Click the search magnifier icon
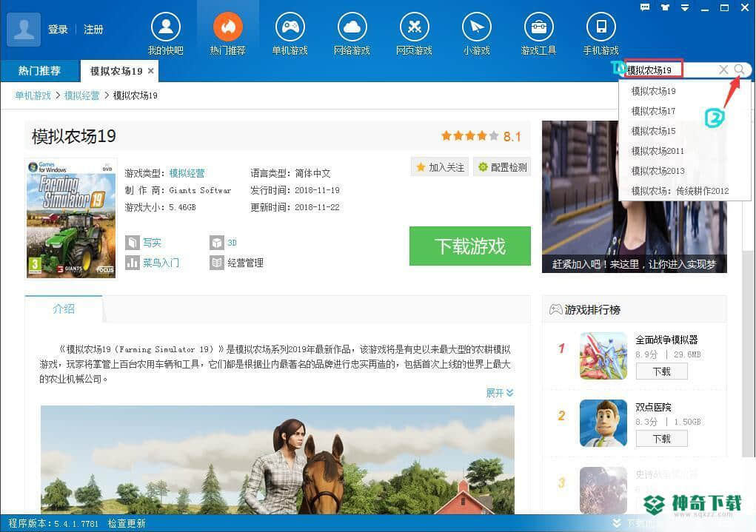The image size is (756, 532). [739, 70]
